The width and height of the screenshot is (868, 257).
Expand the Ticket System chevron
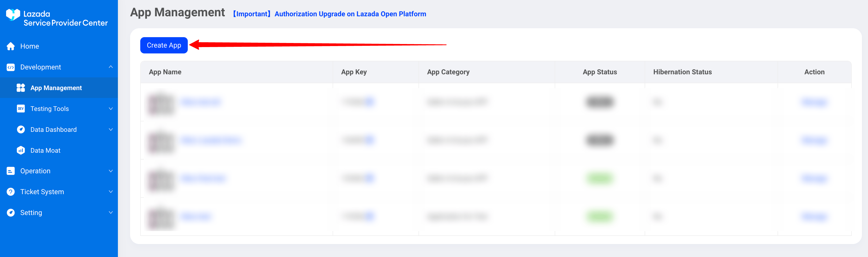coord(111,192)
